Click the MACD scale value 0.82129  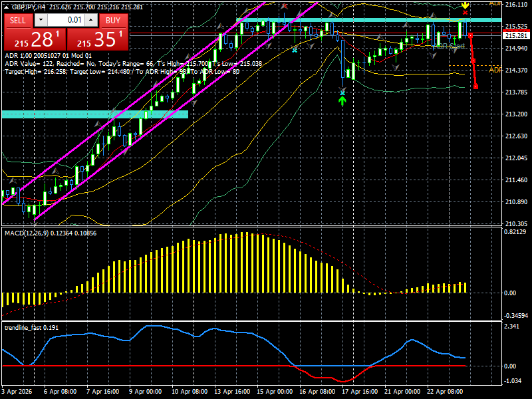tap(516, 232)
